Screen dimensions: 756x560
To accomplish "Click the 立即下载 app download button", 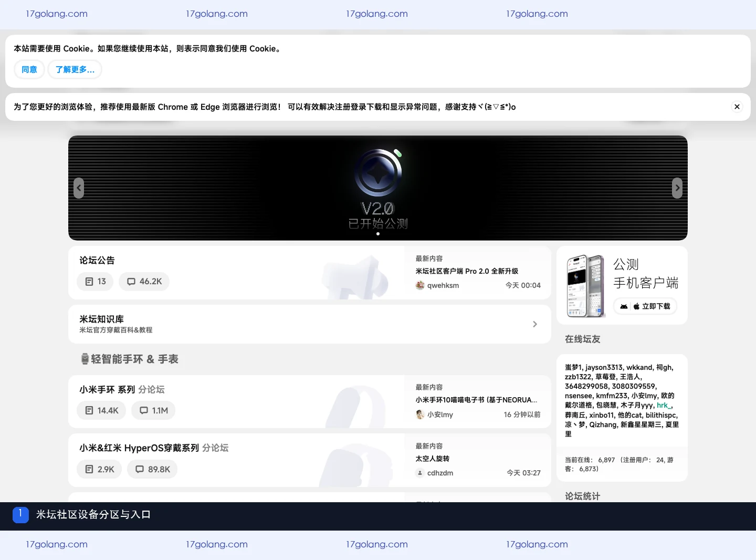I will pyautogui.click(x=645, y=306).
